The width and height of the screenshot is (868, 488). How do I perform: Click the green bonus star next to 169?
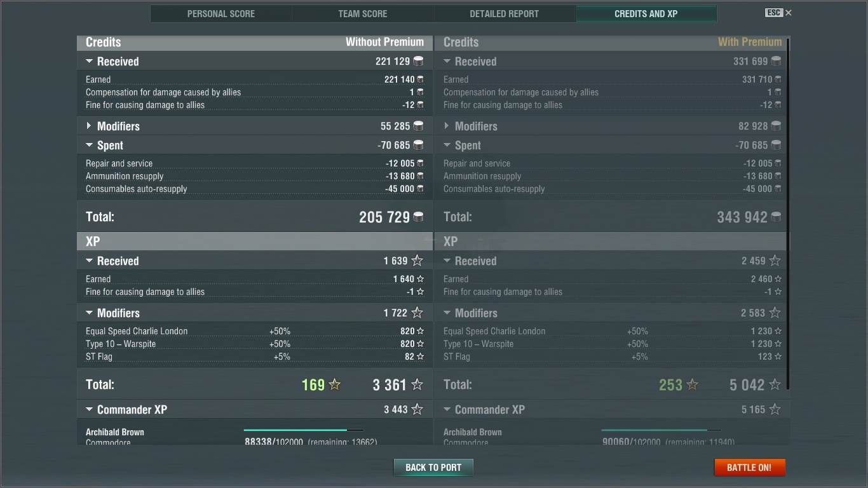coord(334,384)
